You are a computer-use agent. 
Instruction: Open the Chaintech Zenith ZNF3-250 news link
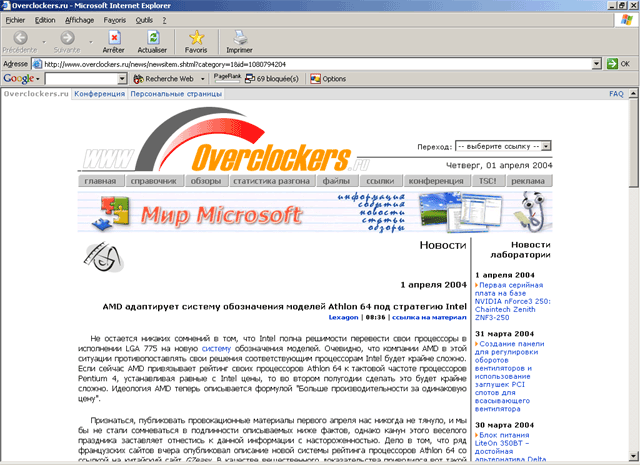(x=513, y=301)
